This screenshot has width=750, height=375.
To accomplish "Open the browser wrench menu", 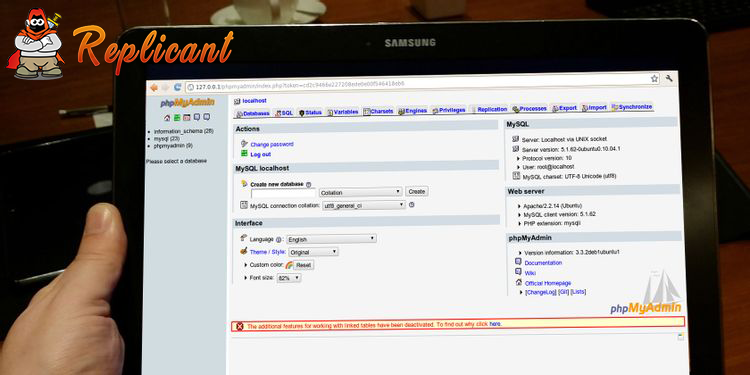I will [669, 78].
